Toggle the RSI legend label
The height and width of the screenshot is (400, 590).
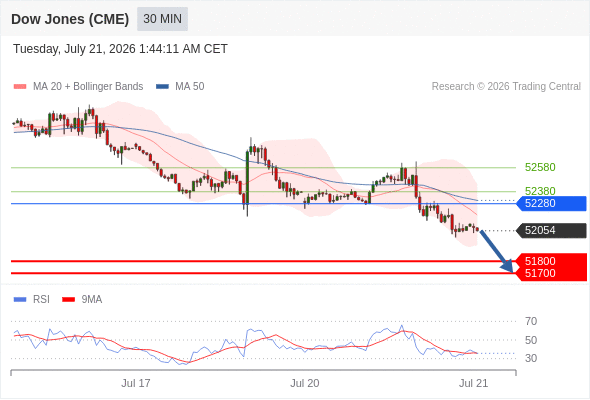point(41,300)
